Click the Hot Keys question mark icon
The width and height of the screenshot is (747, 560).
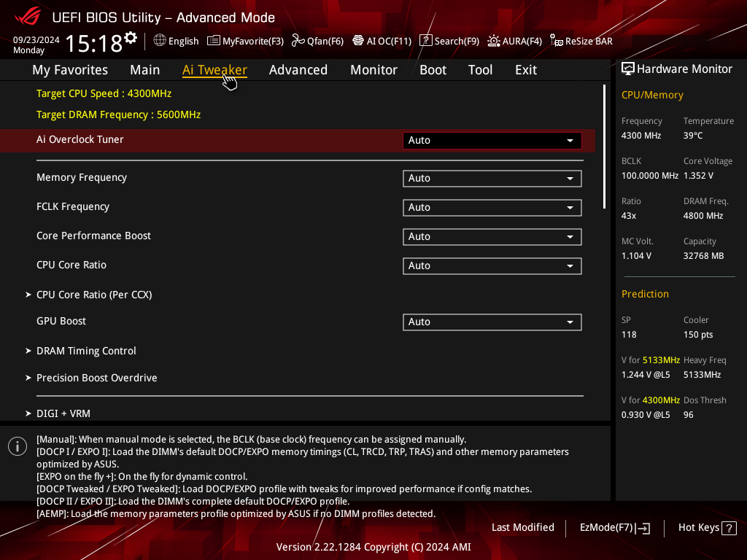(729, 528)
